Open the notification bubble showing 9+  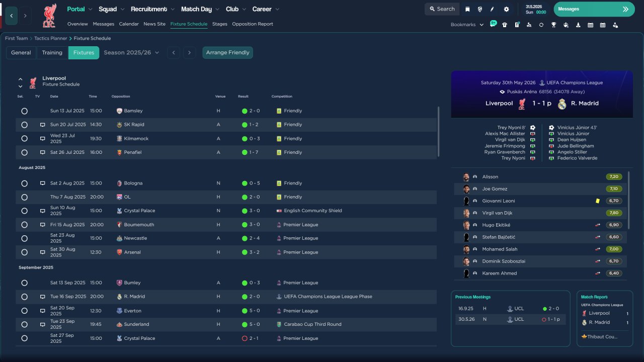[493, 24]
